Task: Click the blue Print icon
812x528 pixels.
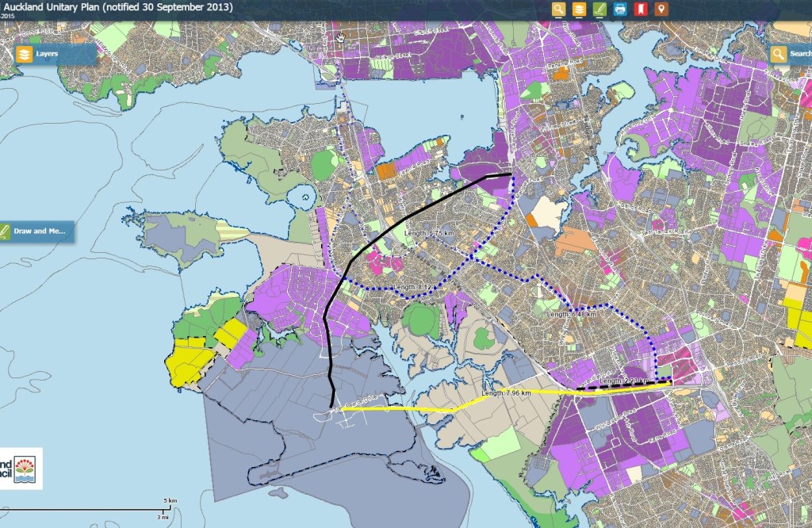Action: coord(620,10)
